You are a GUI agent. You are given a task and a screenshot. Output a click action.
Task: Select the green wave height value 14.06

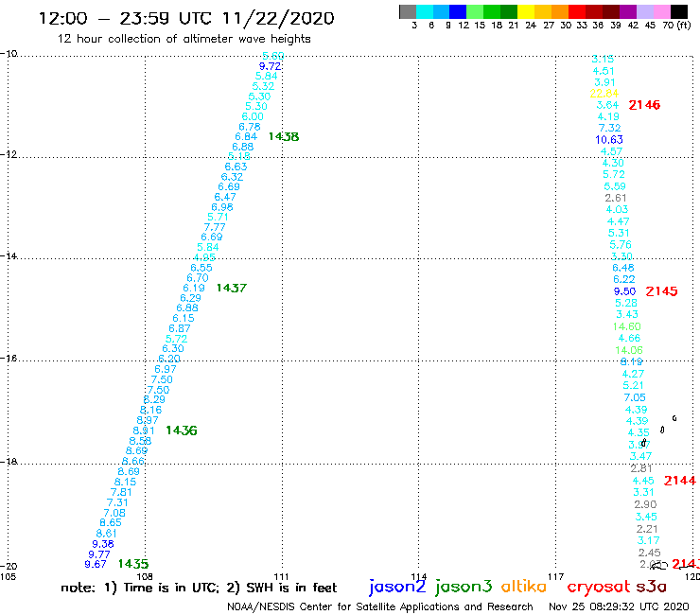629,350
